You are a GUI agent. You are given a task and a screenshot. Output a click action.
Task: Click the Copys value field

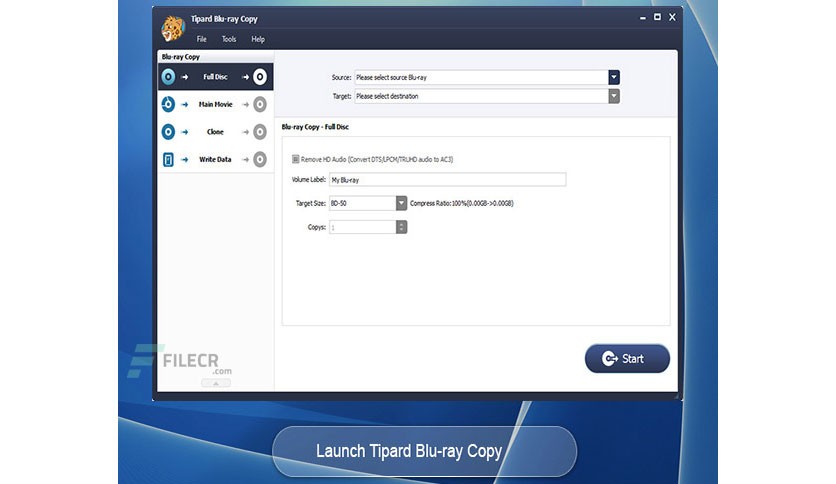click(363, 227)
